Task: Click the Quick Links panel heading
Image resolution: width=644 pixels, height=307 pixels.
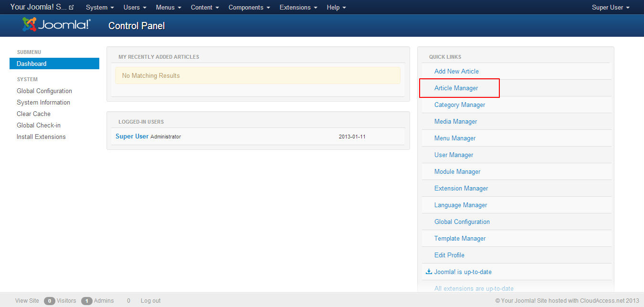Action: 445,57
